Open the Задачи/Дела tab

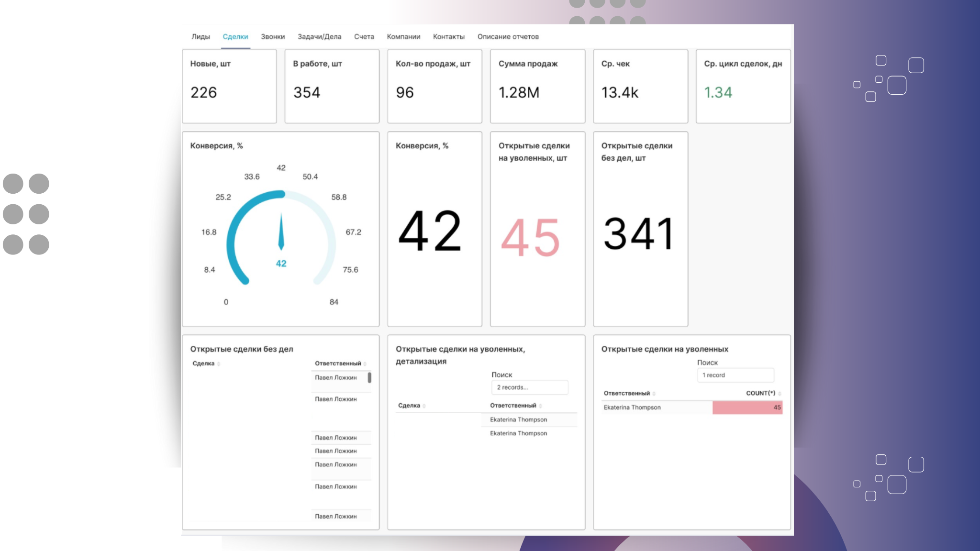[x=319, y=37]
